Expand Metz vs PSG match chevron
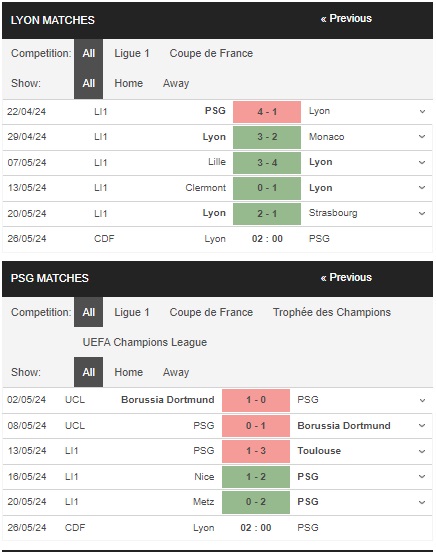 (422, 502)
